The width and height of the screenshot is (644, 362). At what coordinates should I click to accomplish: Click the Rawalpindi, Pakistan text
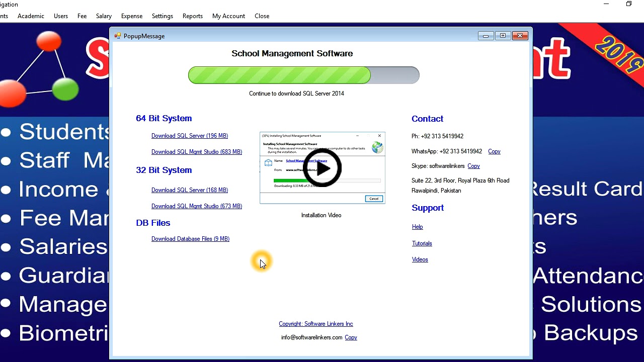pos(436,191)
